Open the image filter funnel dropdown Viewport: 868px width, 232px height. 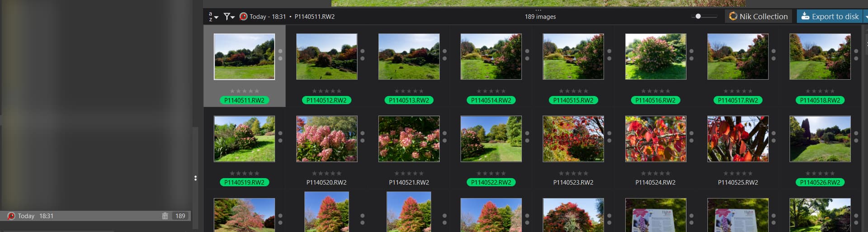pyautogui.click(x=229, y=17)
